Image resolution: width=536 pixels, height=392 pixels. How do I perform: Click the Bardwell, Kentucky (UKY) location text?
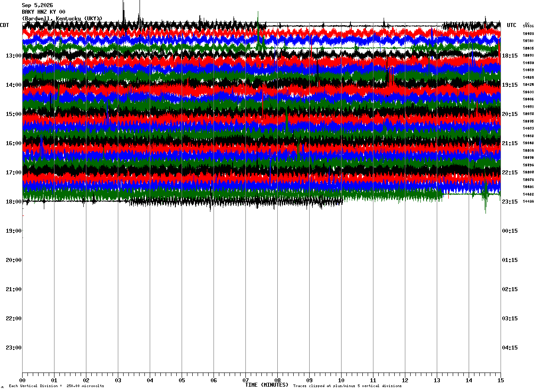coord(62,19)
